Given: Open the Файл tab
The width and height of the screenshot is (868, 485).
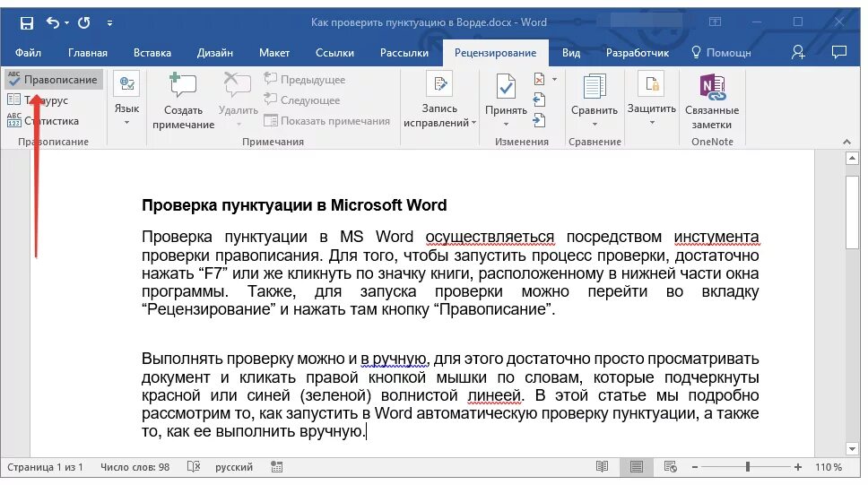Looking at the screenshot, I should tap(28, 53).
